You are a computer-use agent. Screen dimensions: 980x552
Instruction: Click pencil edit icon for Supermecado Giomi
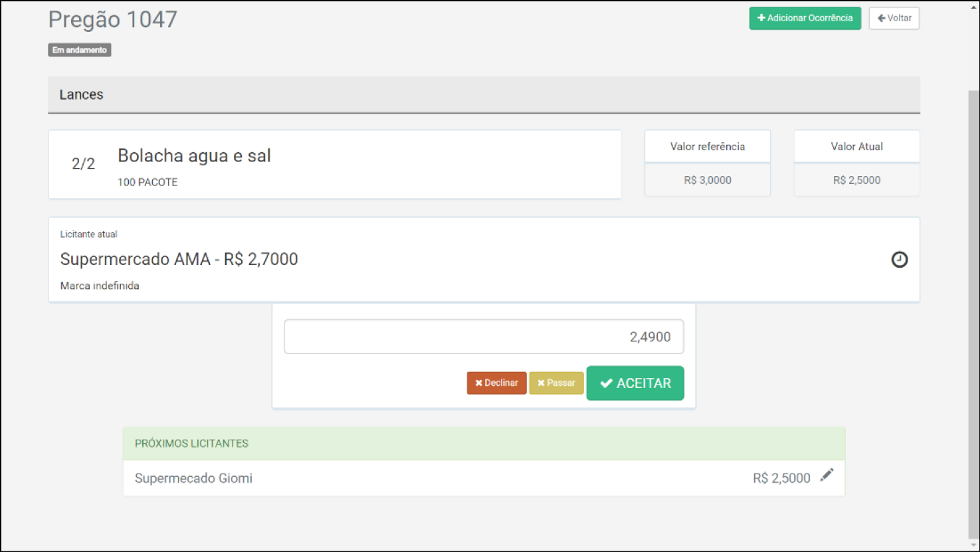(827, 475)
